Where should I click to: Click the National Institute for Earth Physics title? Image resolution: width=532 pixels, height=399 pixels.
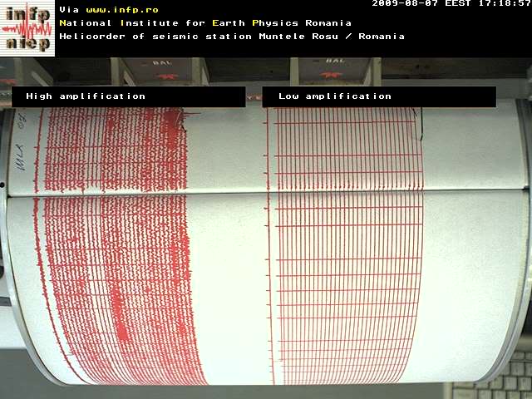coord(204,23)
